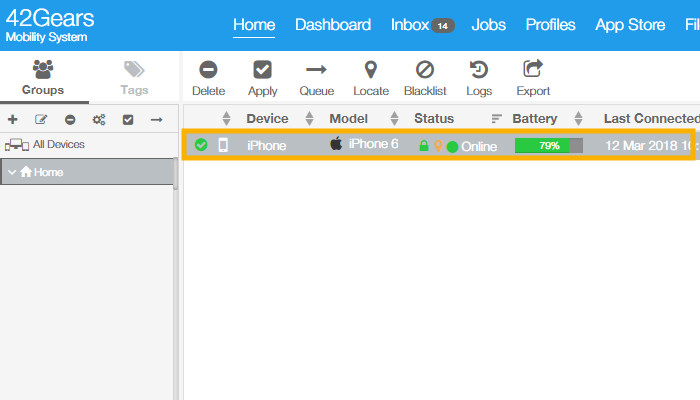Click the 42Gears Mobility System logo
700x400 pixels.
pos(50,25)
